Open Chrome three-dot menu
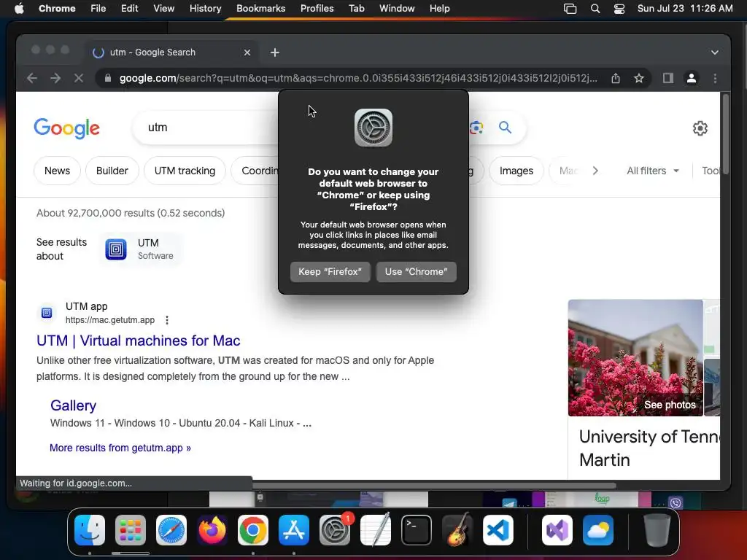The image size is (747, 560). [715, 78]
